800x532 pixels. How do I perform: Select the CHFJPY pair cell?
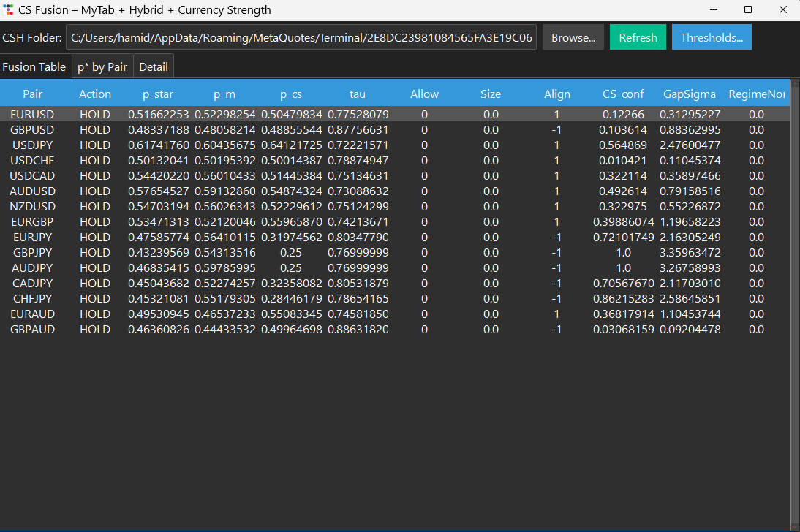point(32,298)
